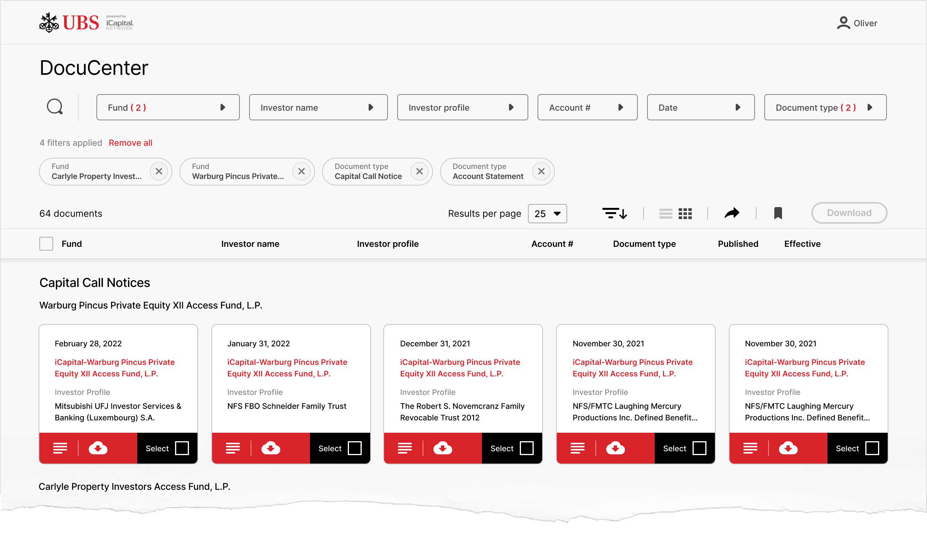This screenshot has width=927, height=560.
Task: Click the 64 documents count text
Action: pyautogui.click(x=71, y=214)
